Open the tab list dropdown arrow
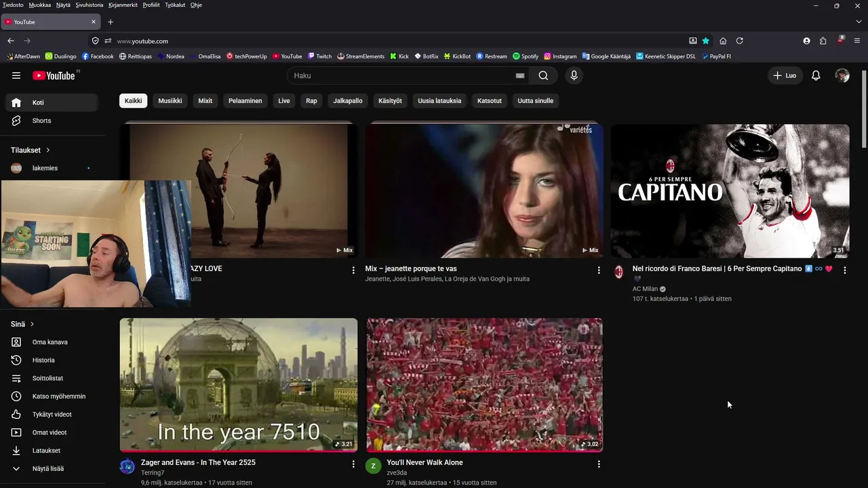This screenshot has height=488, width=868. [859, 22]
